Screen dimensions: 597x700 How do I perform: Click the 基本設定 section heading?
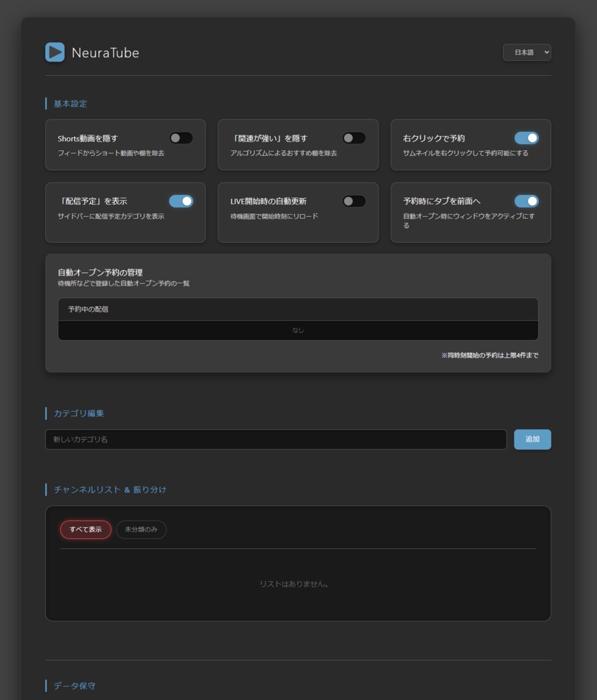pos(70,104)
